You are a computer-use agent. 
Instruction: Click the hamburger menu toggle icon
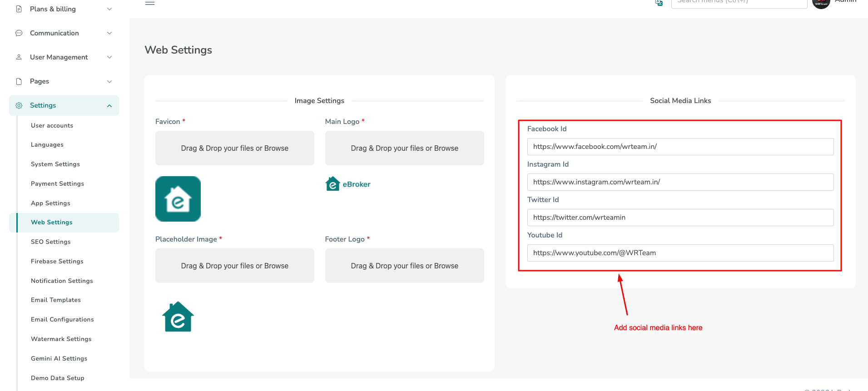tap(150, 3)
